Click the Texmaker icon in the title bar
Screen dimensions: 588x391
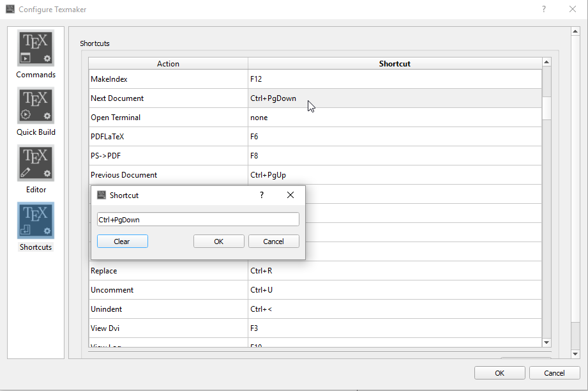pyautogui.click(x=10, y=9)
